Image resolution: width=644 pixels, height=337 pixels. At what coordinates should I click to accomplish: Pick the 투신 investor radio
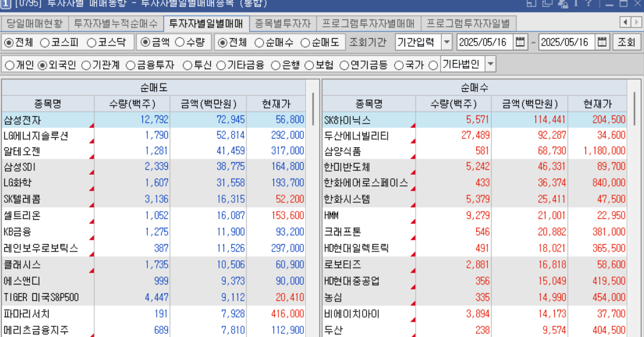[188, 66]
